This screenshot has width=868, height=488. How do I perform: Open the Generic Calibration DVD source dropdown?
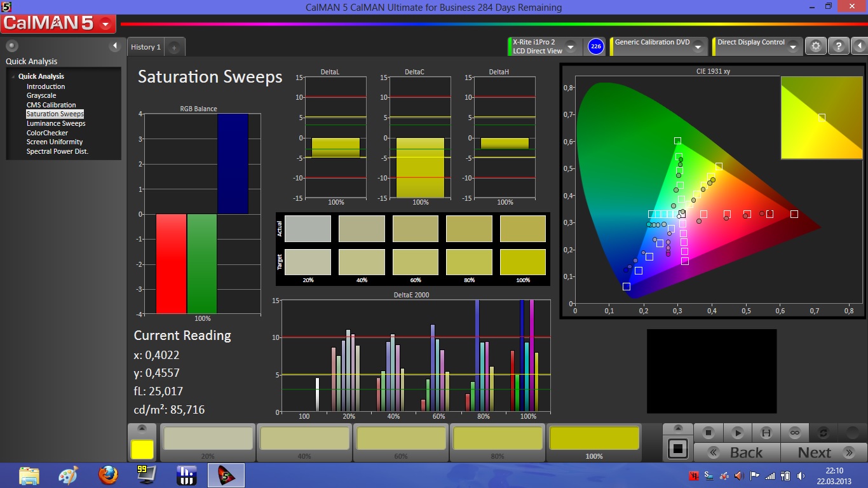[x=698, y=47]
